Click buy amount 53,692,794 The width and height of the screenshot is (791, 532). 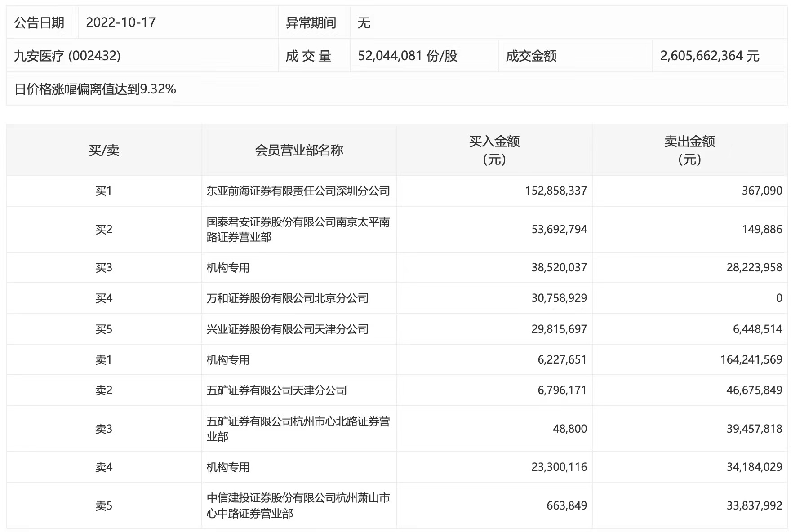pyautogui.click(x=559, y=229)
